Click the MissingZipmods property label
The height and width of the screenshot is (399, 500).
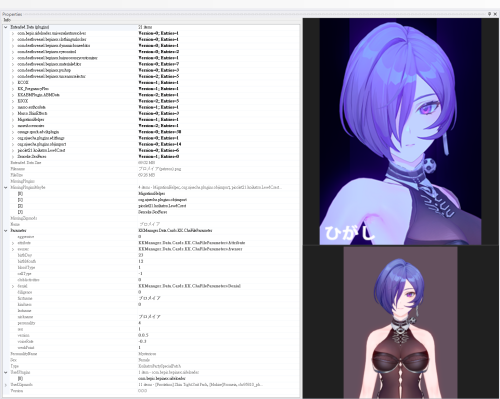pyautogui.click(x=24, y=218)
